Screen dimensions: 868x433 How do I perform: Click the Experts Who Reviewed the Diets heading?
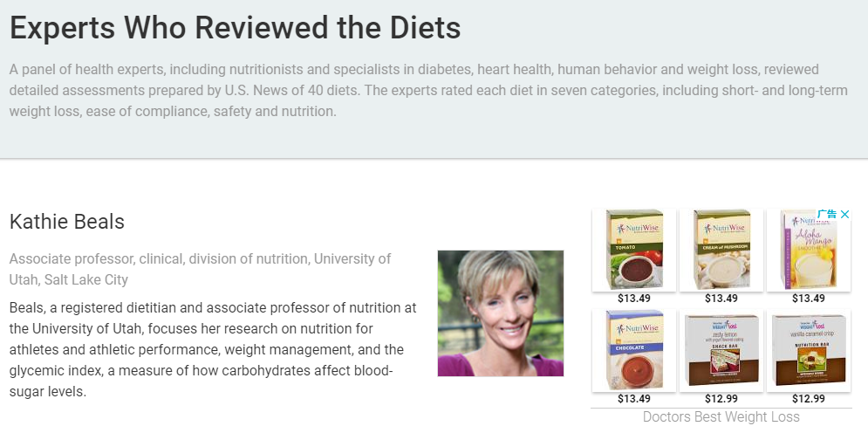236,27
